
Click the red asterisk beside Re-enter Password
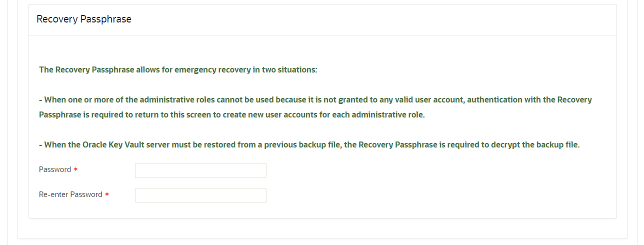pos(107,195)
